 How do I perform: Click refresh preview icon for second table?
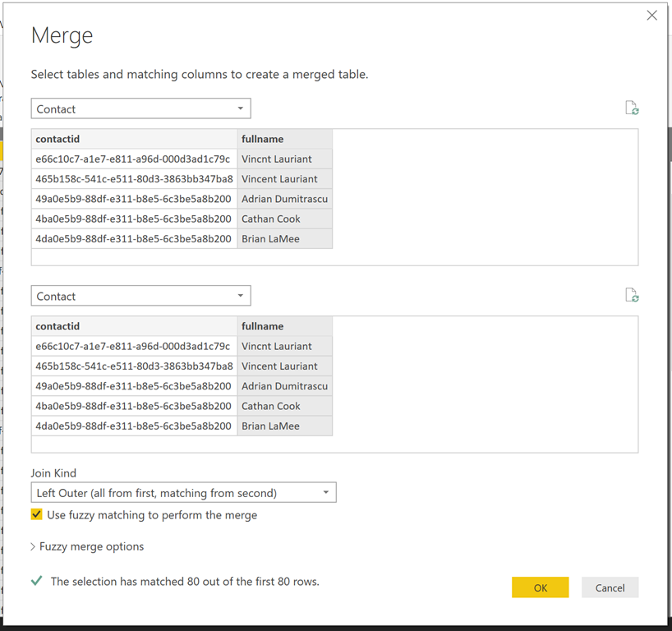click(631, 296)
